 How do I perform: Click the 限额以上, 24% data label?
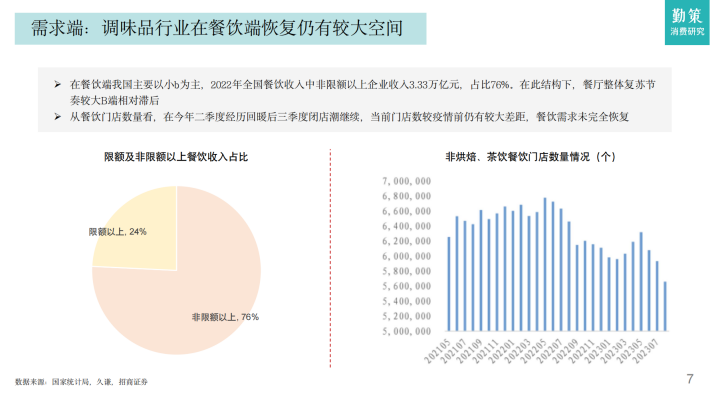click(x=117, y=232)
